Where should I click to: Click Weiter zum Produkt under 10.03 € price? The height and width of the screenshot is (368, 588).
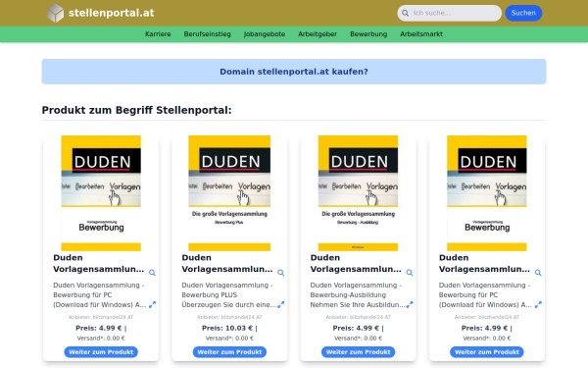pos(229,352)
